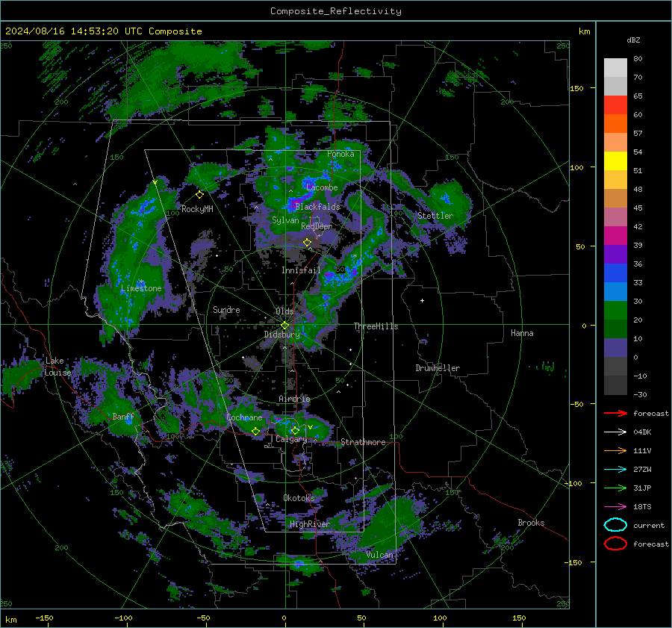Click the Brooks label

[531, 523]
